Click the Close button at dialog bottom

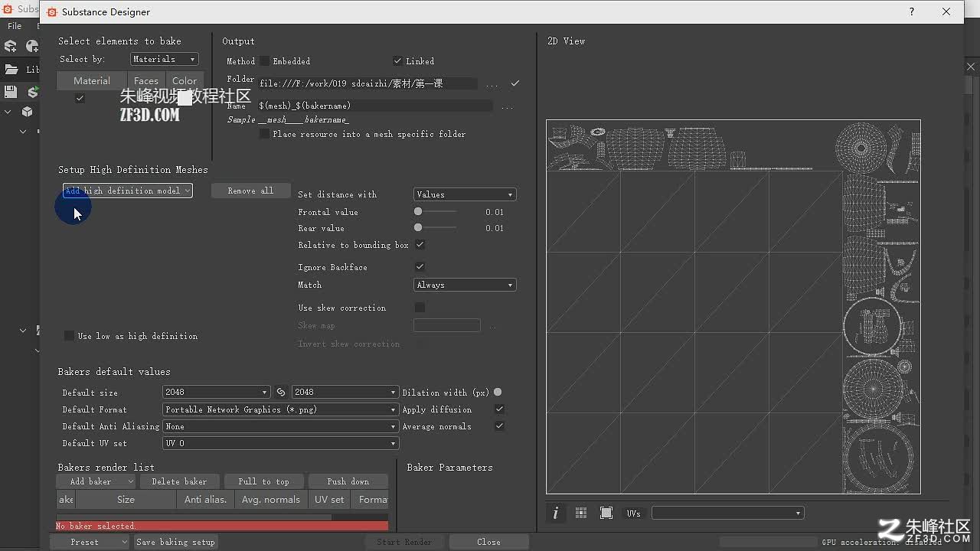click(488, 542)
